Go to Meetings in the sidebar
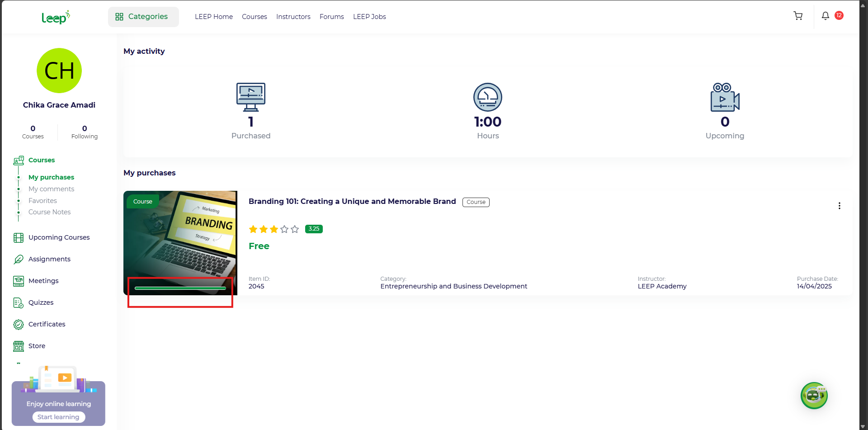Screen dimensions: 868x430 pyautogui.click(x=43, y=281)
